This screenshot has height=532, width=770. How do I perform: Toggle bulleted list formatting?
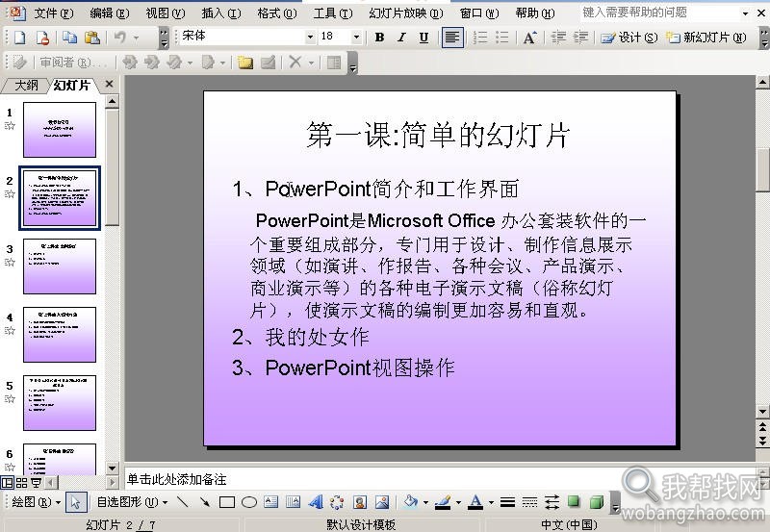501,38
